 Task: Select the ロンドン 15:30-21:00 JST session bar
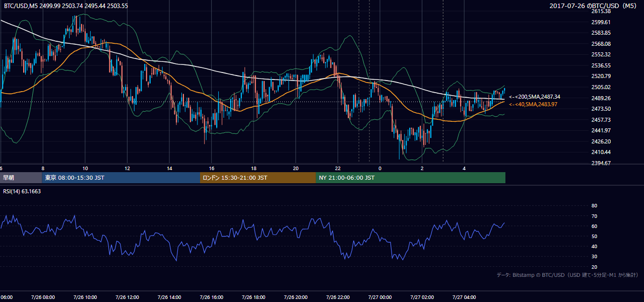pyautogui.click(x=258, y=178)
